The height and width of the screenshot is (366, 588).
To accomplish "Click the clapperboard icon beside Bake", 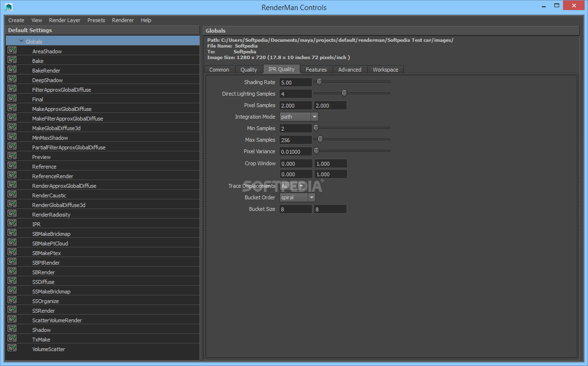I will tap(12, 60).
